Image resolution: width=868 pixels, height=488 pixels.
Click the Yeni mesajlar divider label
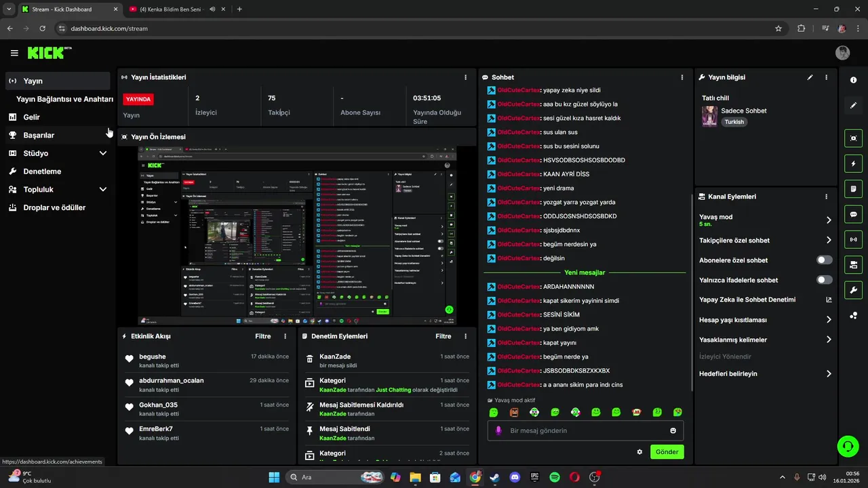click(585, 272)
